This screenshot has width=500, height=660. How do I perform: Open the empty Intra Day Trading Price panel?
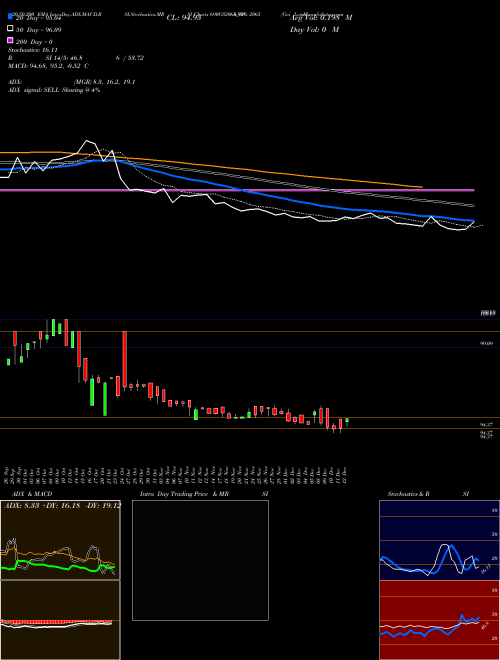(x=200, y=560)
